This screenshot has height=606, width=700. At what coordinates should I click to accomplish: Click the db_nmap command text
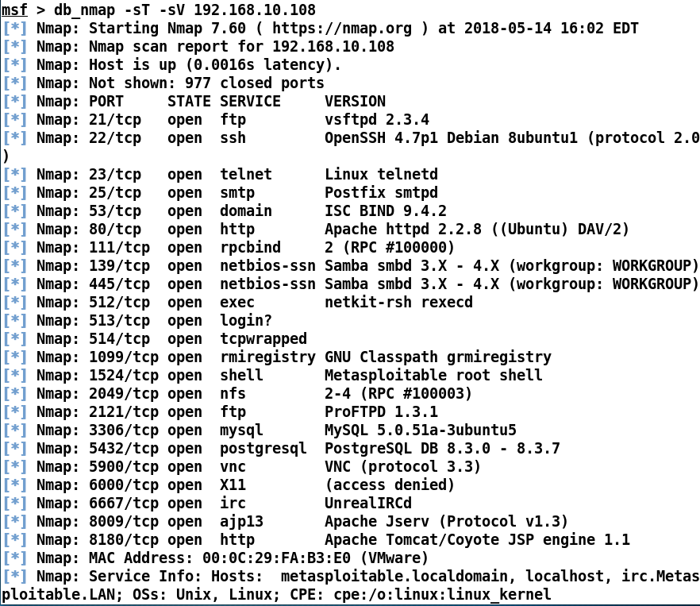pyautogui.click(x=85, y=10)
